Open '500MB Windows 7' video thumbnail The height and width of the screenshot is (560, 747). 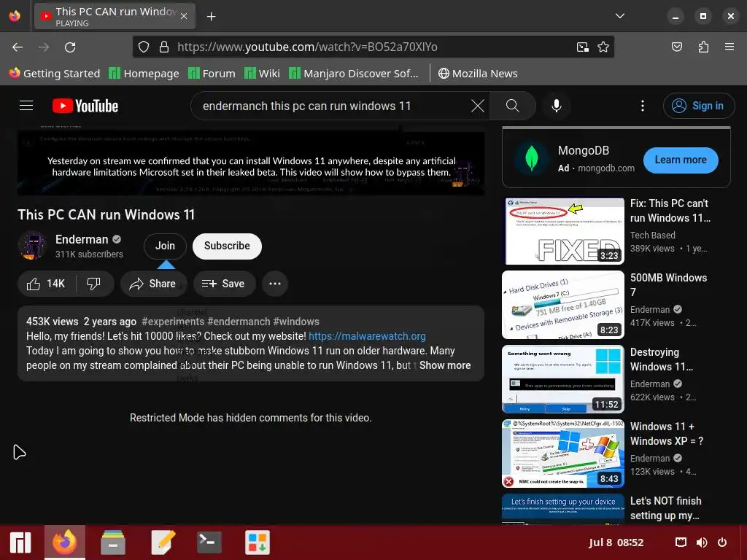(x=563, y=305)
